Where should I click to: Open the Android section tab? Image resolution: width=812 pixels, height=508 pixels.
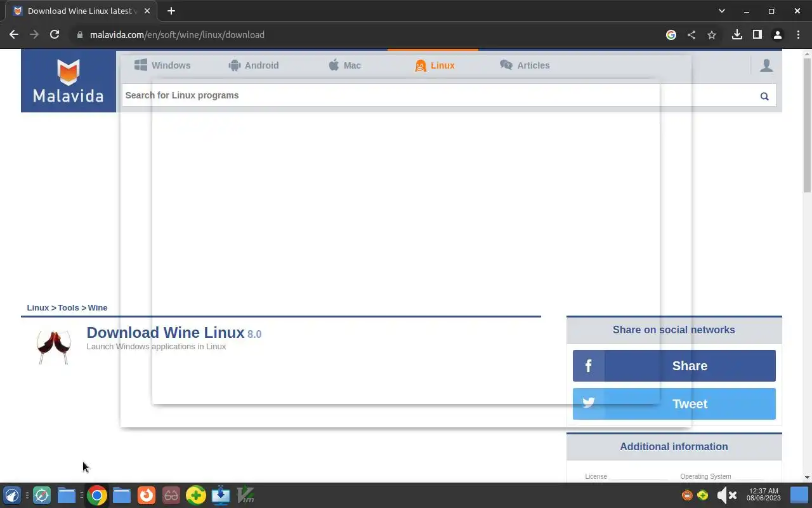pyautogui.click(x=253, y=65)
